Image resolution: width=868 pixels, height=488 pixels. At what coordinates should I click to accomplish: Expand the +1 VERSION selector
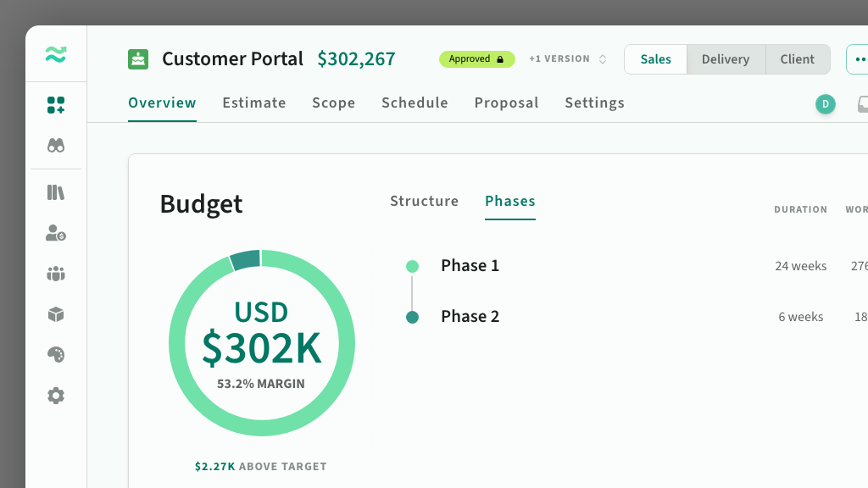click(x=568, y=58)
